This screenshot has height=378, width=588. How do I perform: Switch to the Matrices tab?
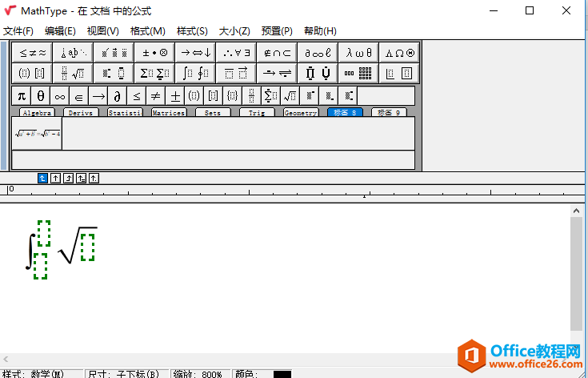click(169, 112)
